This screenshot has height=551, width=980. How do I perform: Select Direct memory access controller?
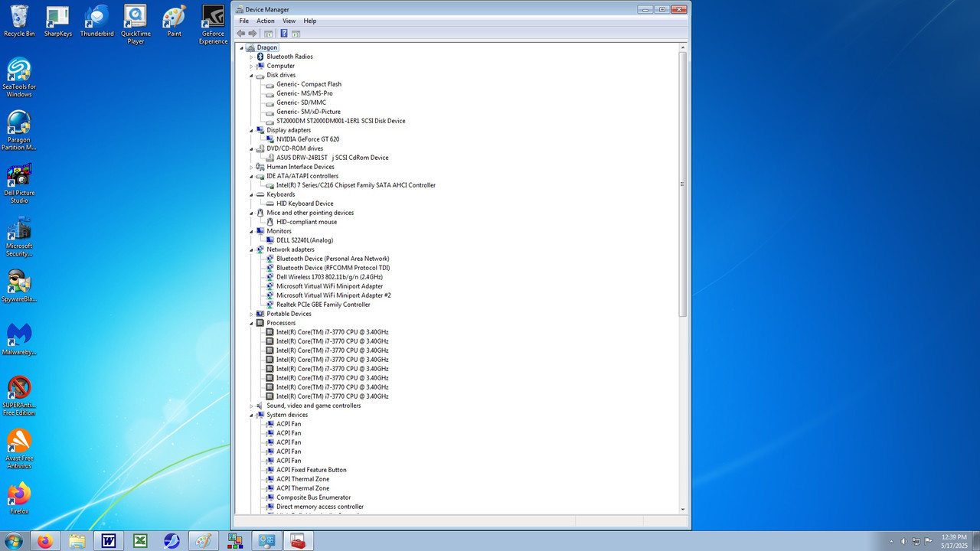point(320,507)
